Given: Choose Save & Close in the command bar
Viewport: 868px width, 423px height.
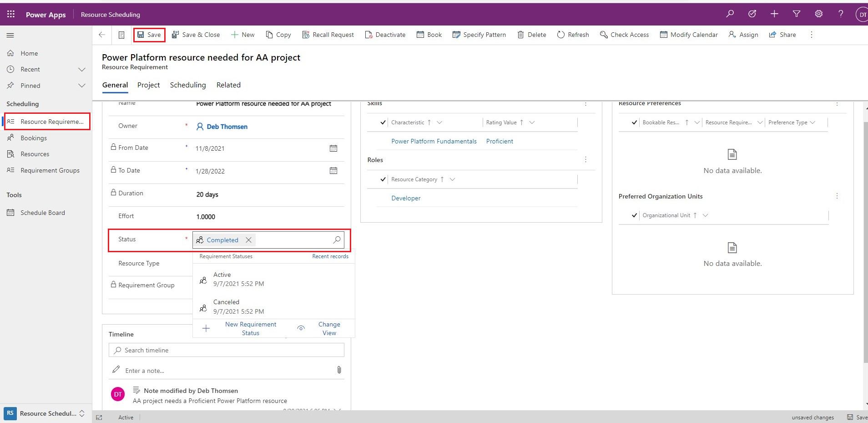Looking at the screenshot, I should point(196,35).
